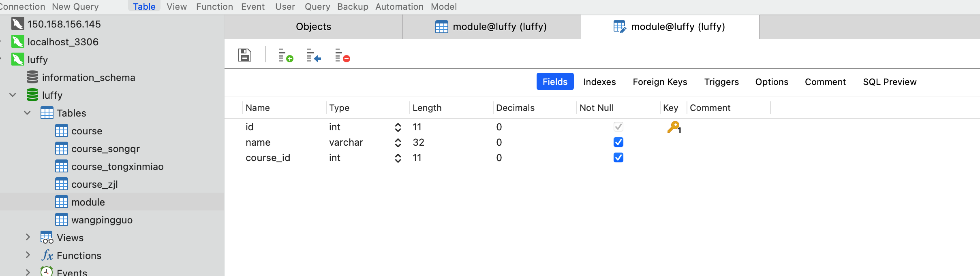The image size is (980, 276).
Task: Click the Length cell of name field
Action: (451, 142)
